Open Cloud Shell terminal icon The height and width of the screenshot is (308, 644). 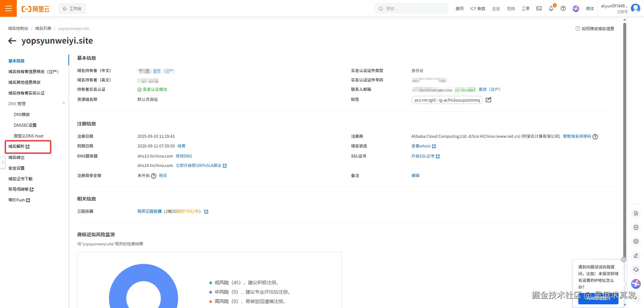point(539,9)
